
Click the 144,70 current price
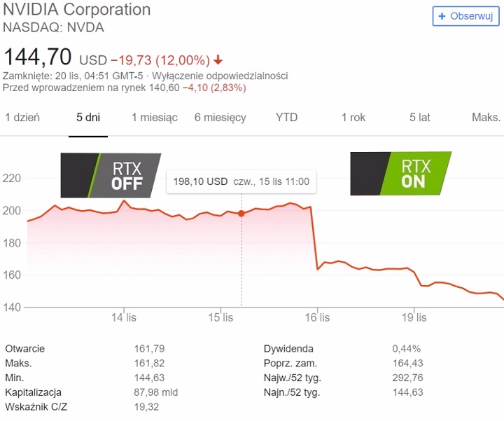(38, 58)
